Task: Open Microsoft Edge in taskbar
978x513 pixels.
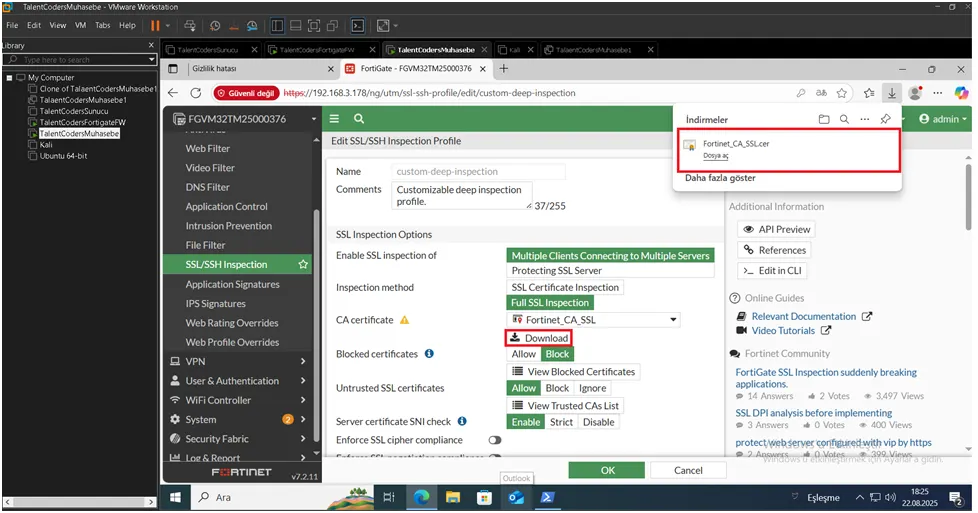Action: (422, 497)
